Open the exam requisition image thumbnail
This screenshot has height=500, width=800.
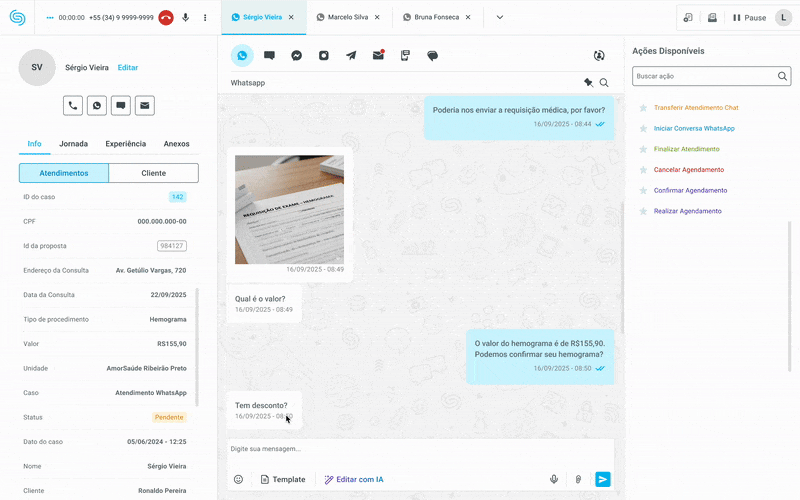pos(289,210)
